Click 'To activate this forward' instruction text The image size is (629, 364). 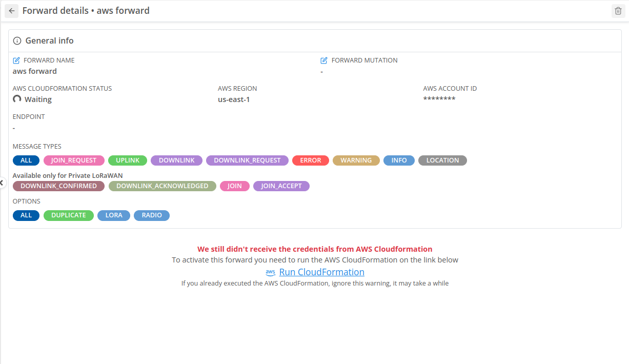315,260
